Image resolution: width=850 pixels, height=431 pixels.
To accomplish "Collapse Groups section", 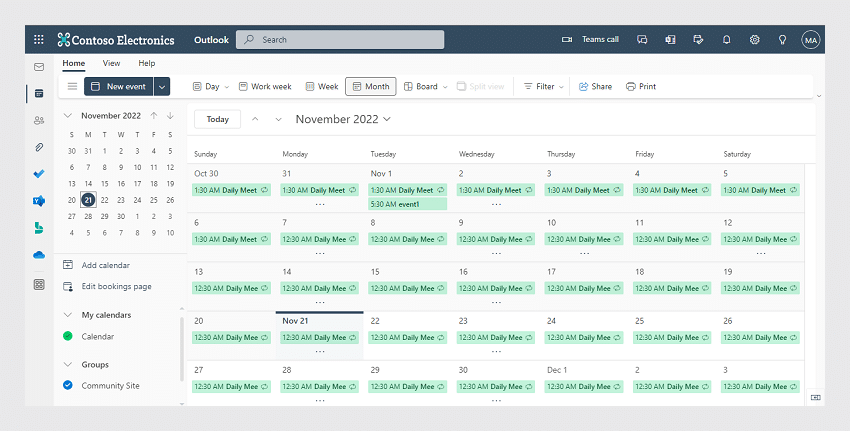I will pyautogui.click(x=68, y=364).
